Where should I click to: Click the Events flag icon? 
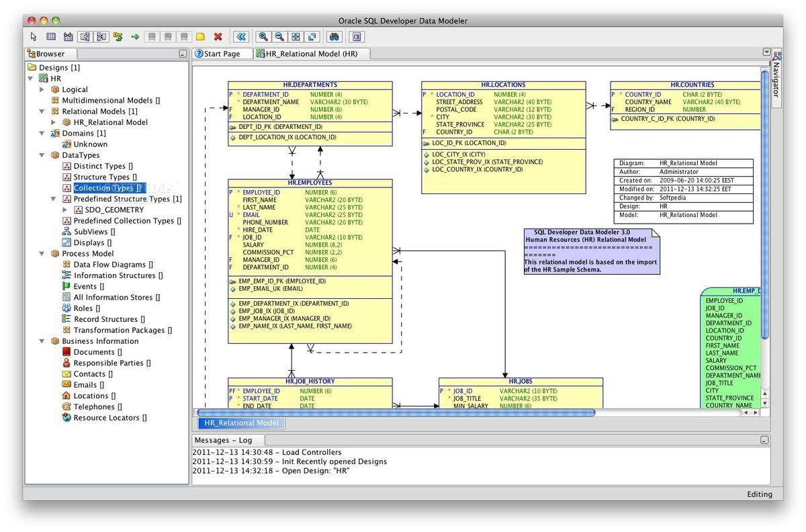[x=66, y=286]
